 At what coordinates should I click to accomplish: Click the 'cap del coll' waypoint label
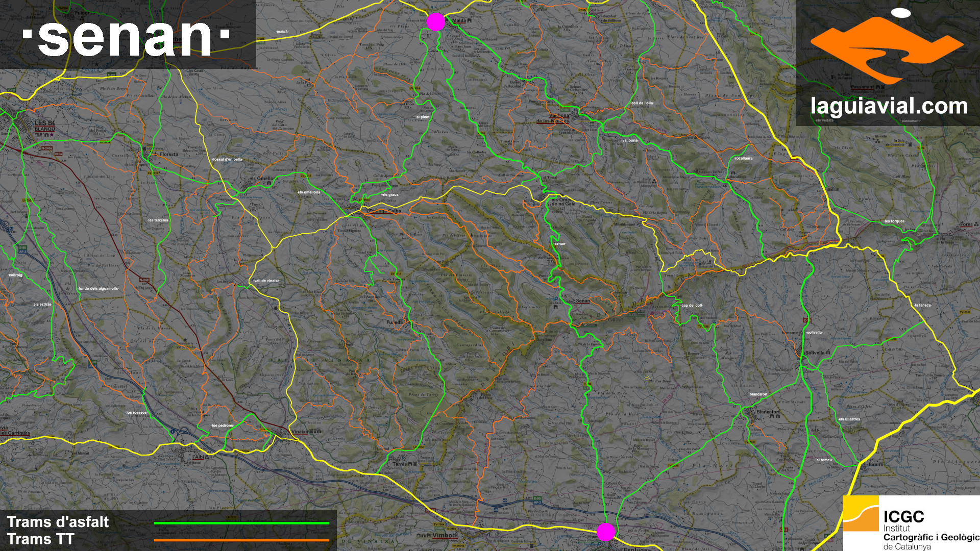click(692, 306)
